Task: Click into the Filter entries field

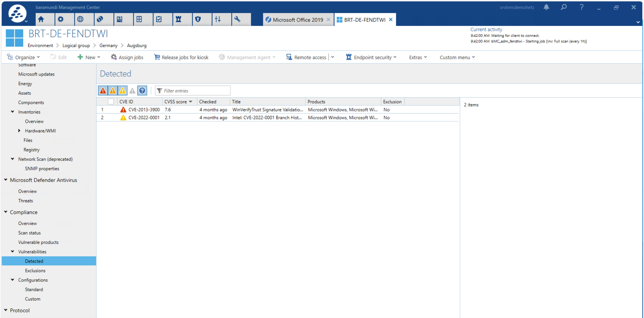Action: pos(195,91)
